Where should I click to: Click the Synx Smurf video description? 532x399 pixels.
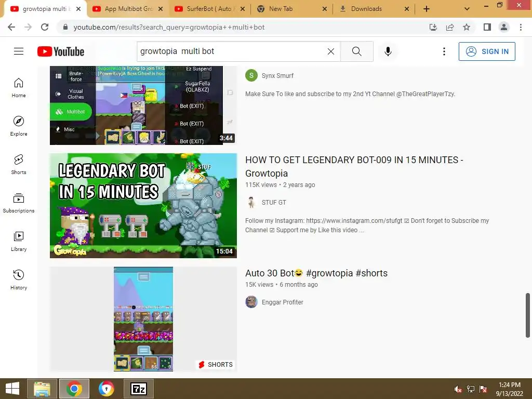350,94
